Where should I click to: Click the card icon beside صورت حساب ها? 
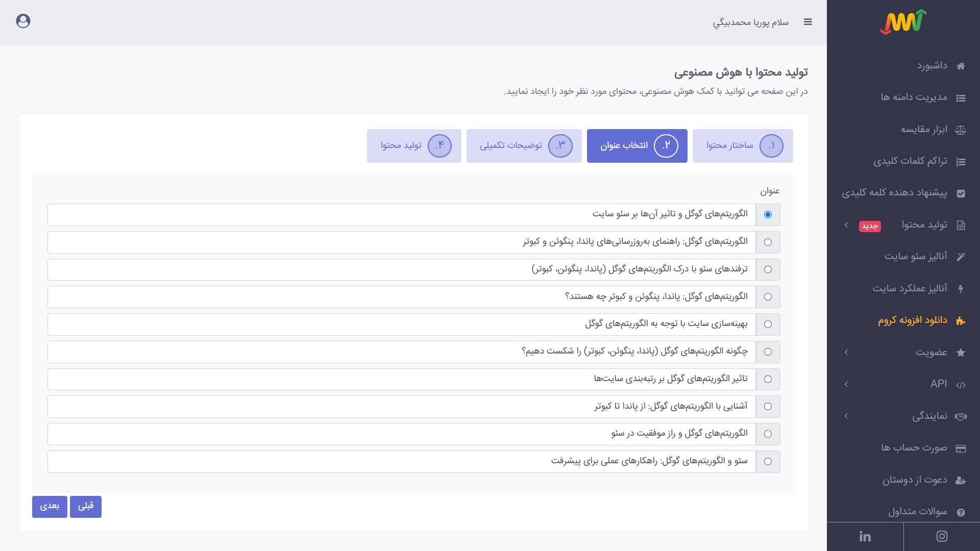[961, 448]
